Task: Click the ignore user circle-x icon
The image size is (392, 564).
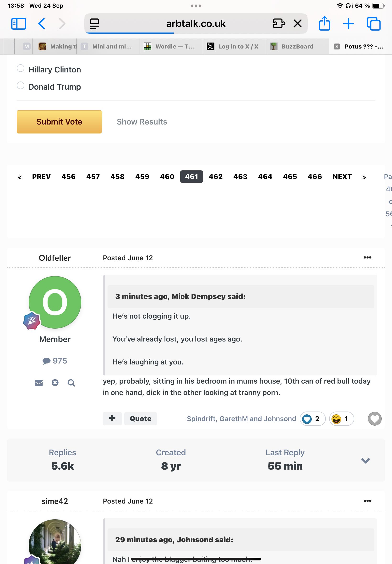Action: tap(55, 383)
